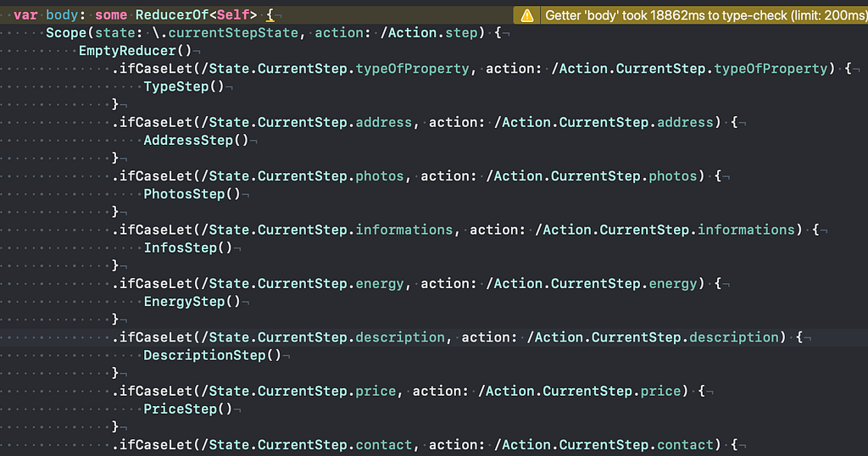The image size is (868, 456).
Task: Click the 'body' variable name
Action: [63, 15]
